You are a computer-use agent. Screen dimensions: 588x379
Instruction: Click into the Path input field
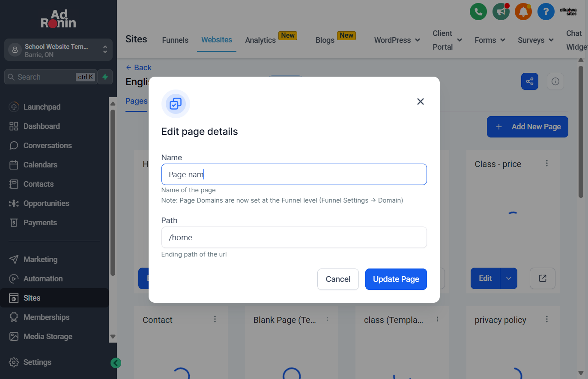pyautogui.click(x=294, y=237)
